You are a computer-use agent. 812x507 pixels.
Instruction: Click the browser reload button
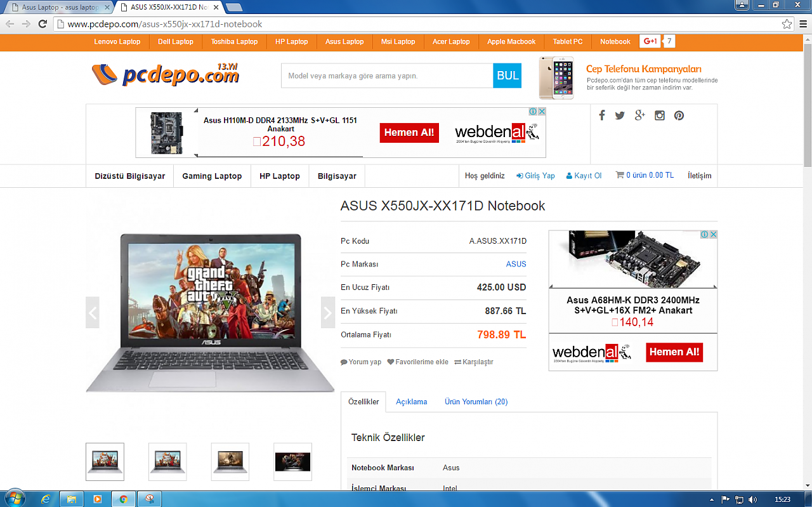click(x=43, y=24)
